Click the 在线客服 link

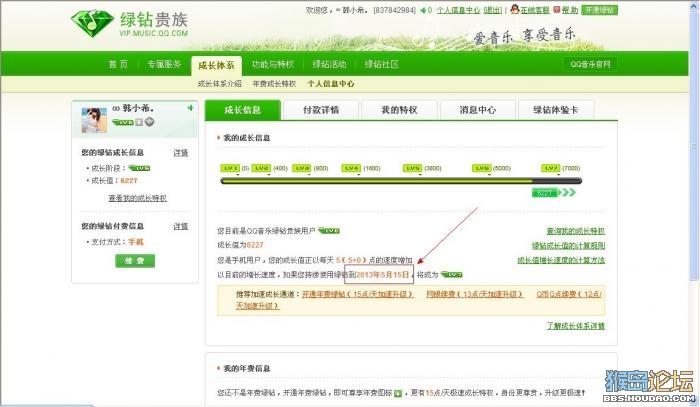(x=534, y=10)
